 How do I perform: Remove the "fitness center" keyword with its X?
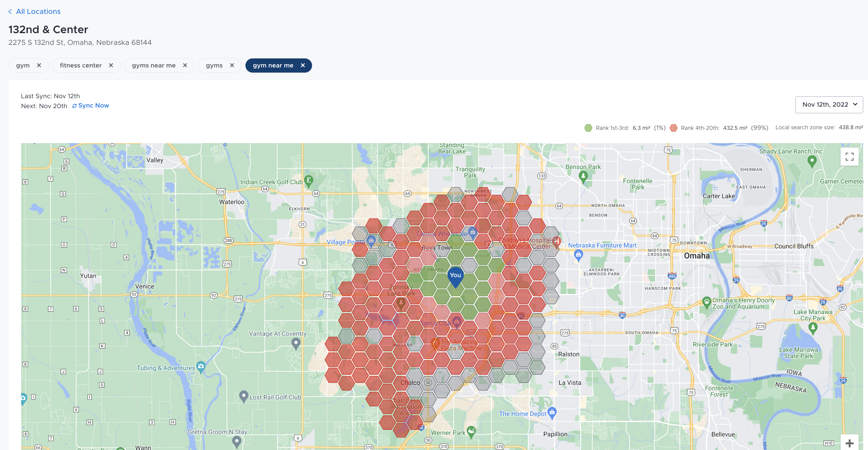point(111,65)
